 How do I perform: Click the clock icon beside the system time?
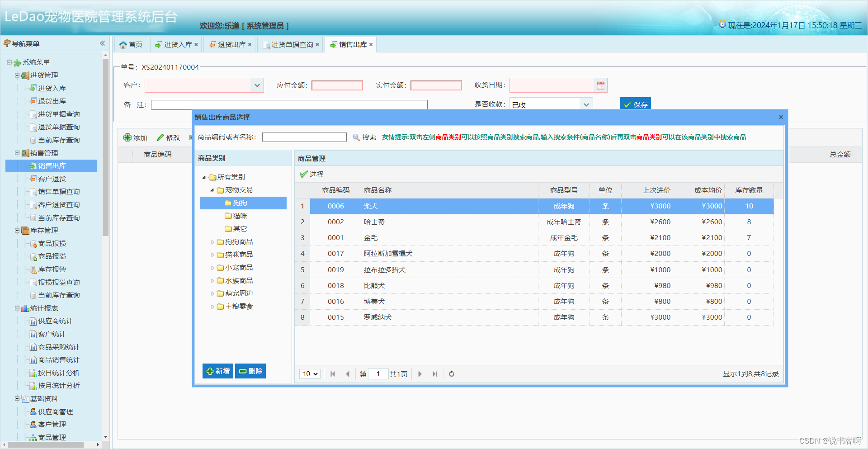tap(722, 25)
